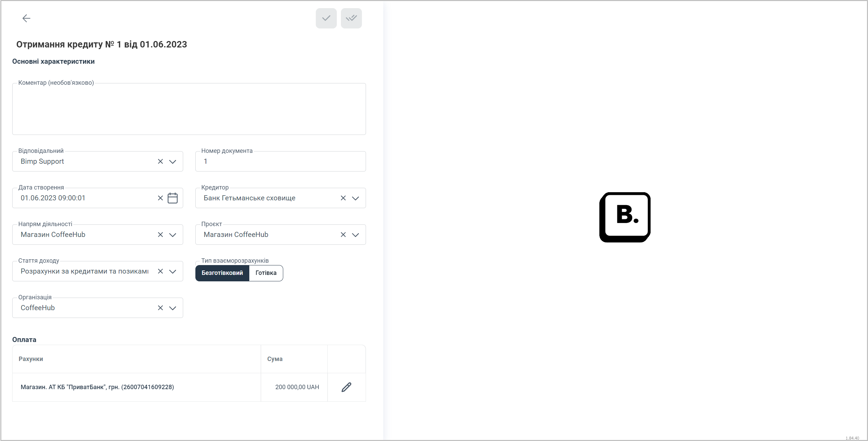Open the Напрям діяльності dropdown
Viewport: 868px width, 441px height.
point(173,235)
